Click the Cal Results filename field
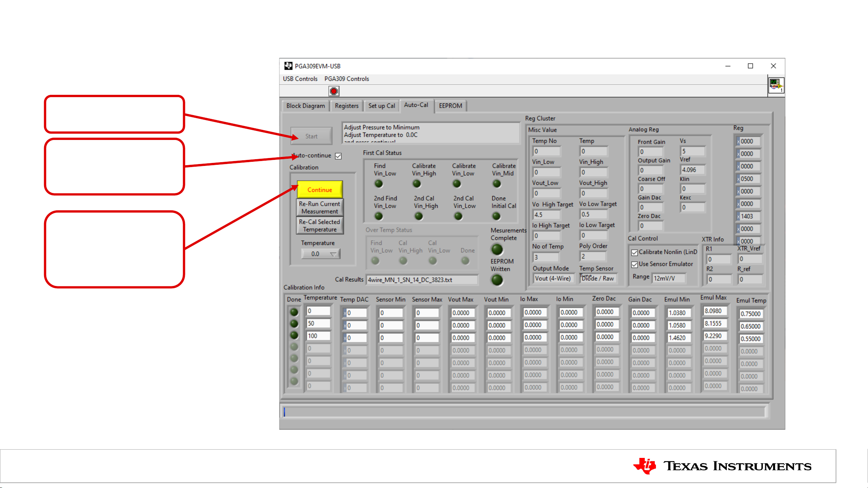Image resolution: width=868 pixels, height=488 pixels. point(421,280)
